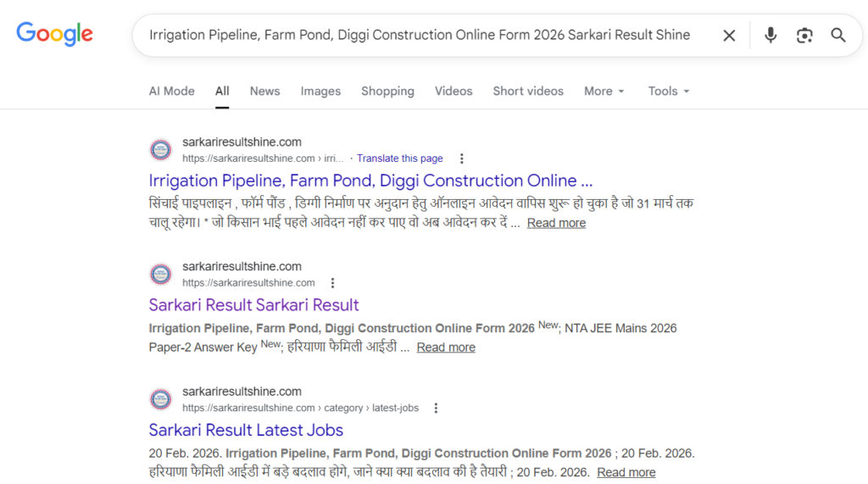Click Read more under first result
Image resolution: width=868 pixels, height=484 pixels.
556,223
